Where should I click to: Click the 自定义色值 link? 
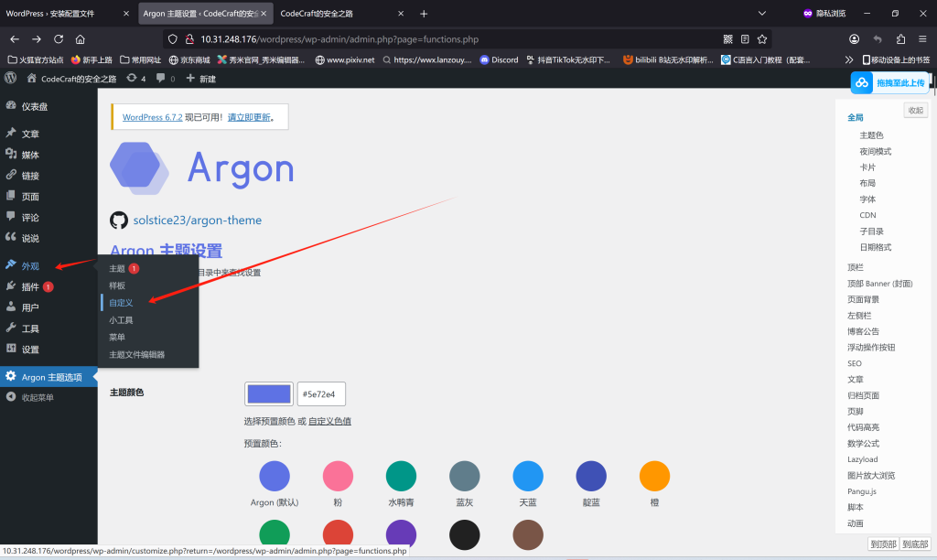click(329, 421)
